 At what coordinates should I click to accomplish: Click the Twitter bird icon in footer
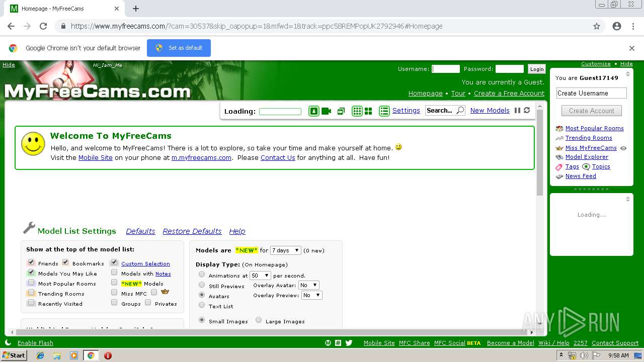[x=349, y=343]
